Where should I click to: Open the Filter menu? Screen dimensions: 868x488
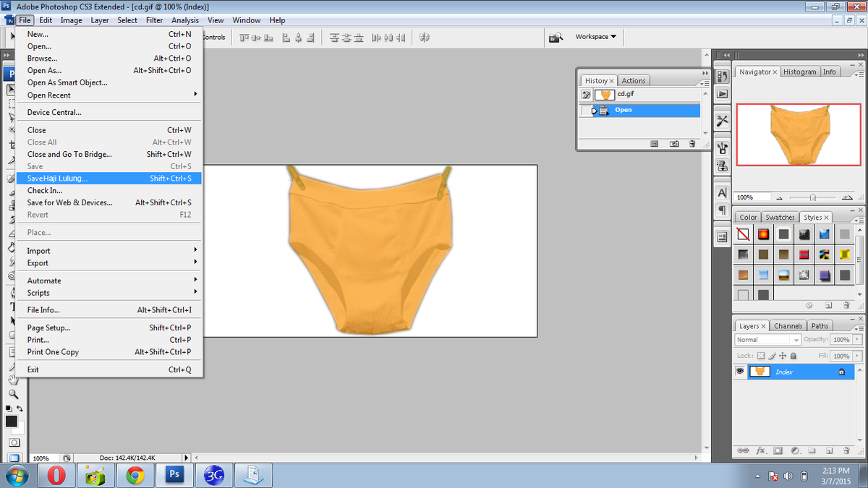[x=154, y=20]
